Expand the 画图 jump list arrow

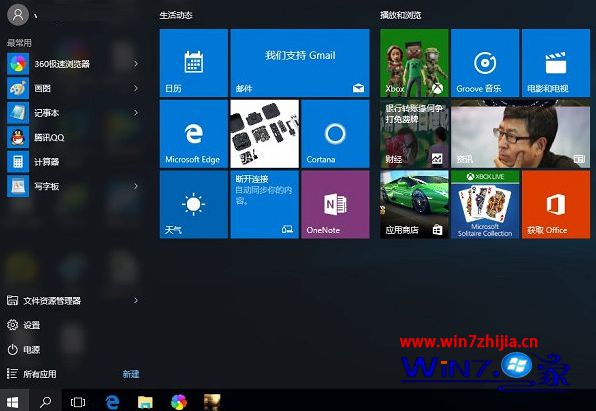[136, 88]
